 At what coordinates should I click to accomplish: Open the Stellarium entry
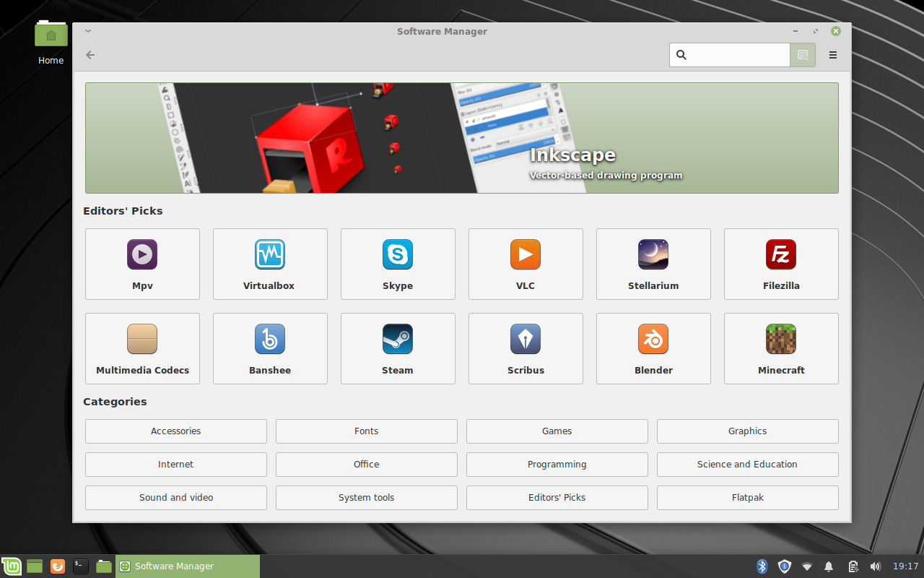pyautogui.click(x=653, y=264)
